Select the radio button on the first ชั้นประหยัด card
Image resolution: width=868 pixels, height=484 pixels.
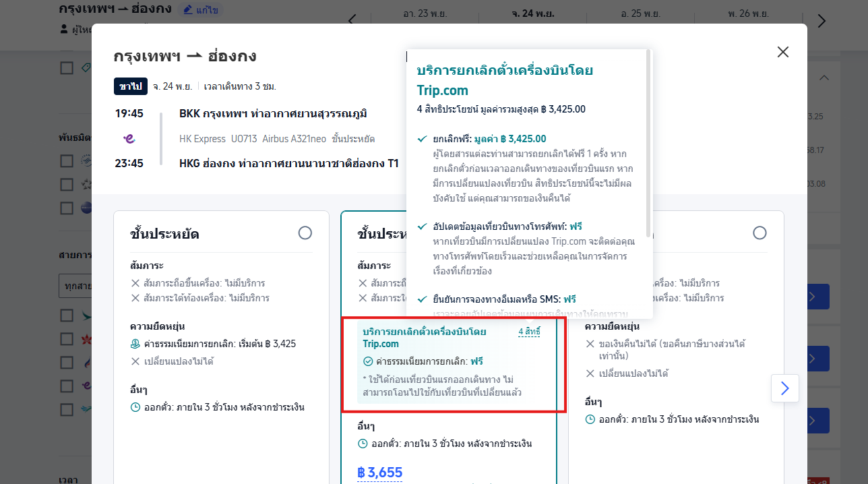(x=305, y=233)
